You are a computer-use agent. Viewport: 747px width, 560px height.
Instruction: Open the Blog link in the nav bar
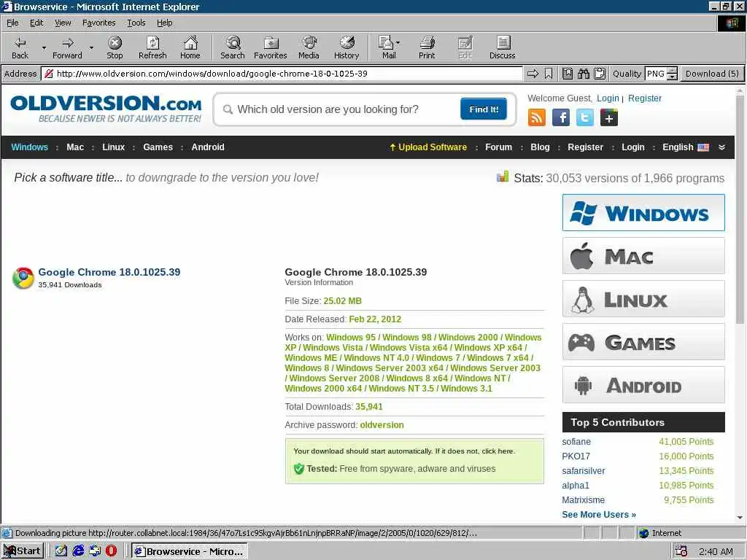tap(540, 147)
